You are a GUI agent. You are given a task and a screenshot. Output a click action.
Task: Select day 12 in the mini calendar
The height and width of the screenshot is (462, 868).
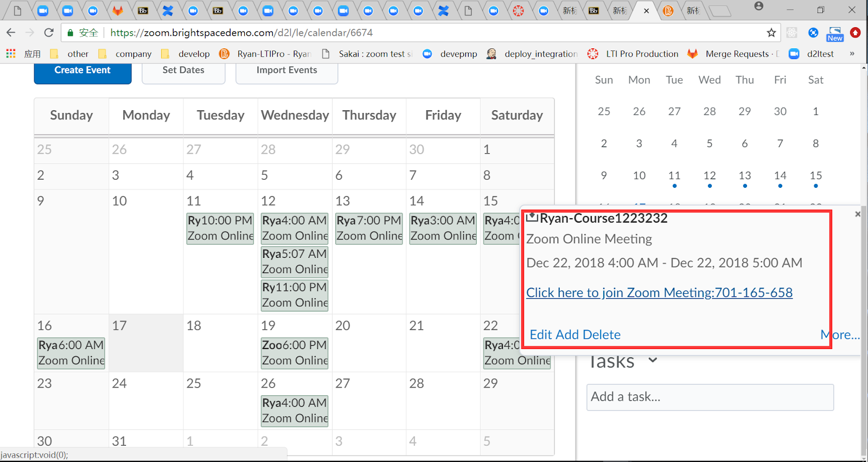(710, 175)
